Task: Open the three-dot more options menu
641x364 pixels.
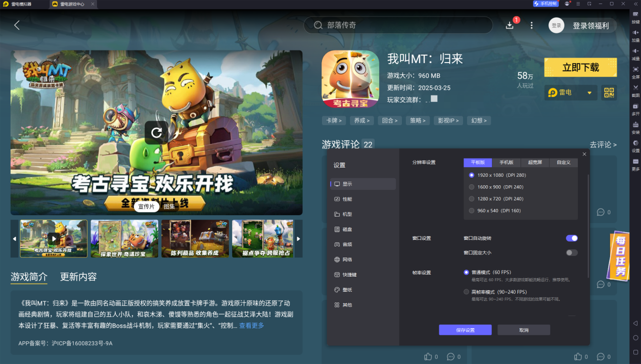Action: click(531, 25)
